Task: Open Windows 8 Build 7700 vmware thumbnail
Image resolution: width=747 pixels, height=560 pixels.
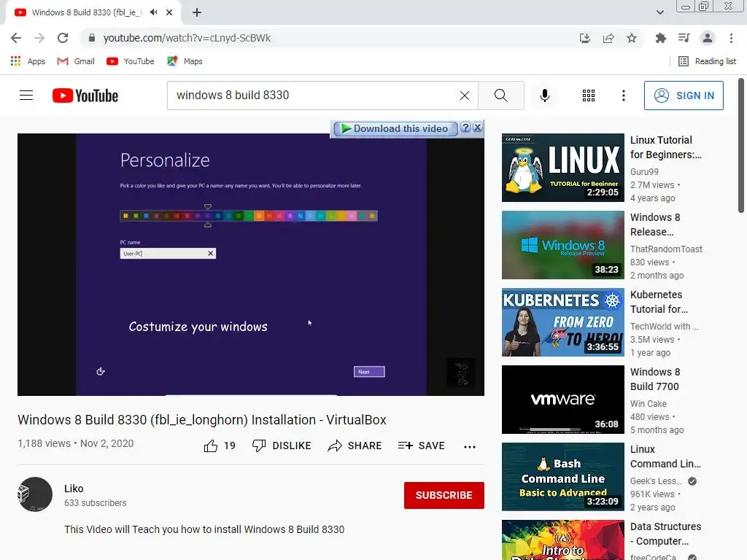Action: tap(562, 400)
